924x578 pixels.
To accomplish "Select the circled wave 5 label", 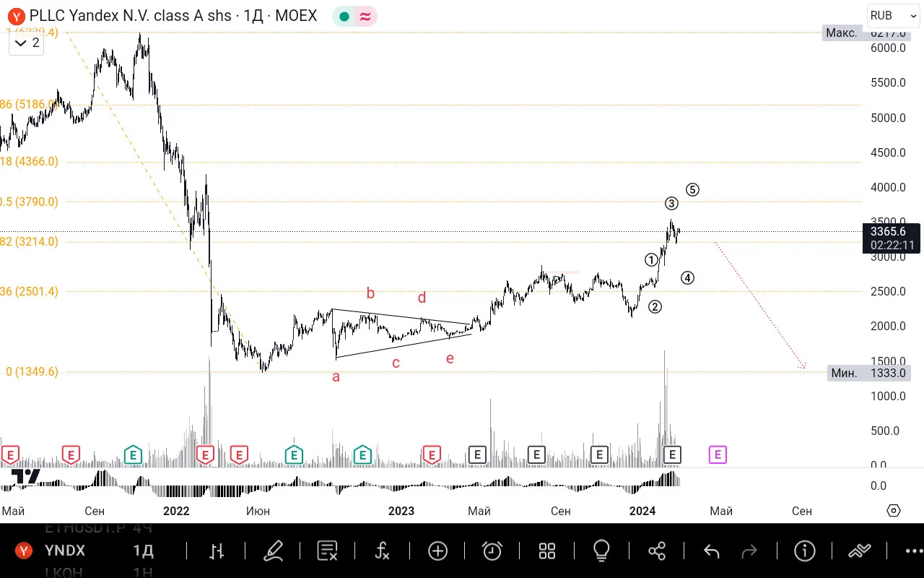I will (692, 190).
